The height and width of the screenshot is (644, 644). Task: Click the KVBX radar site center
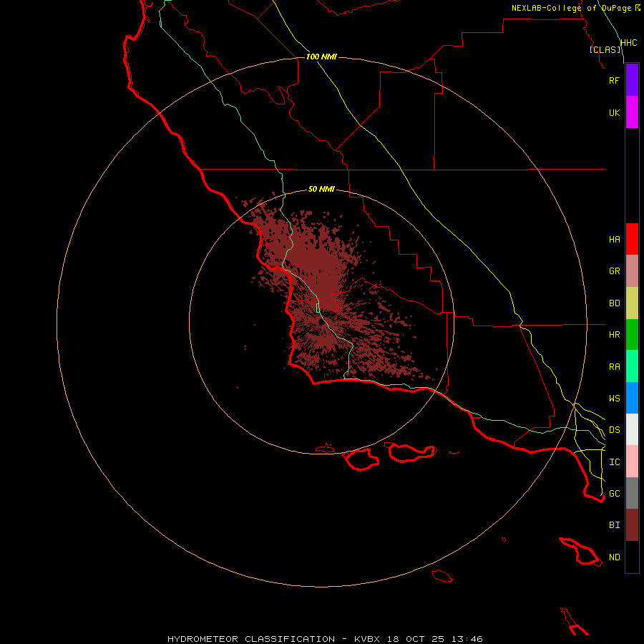point(321,322)
